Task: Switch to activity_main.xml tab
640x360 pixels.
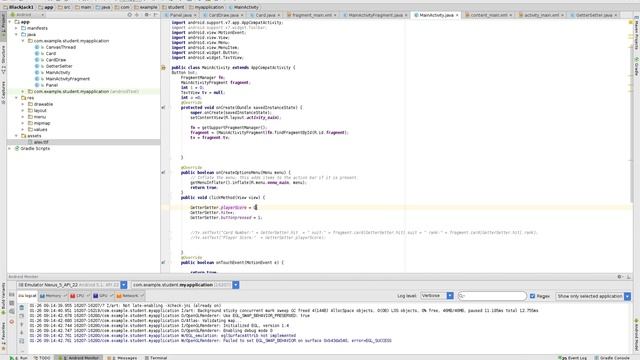Action: pyautogui.click(x=541, y=15)
